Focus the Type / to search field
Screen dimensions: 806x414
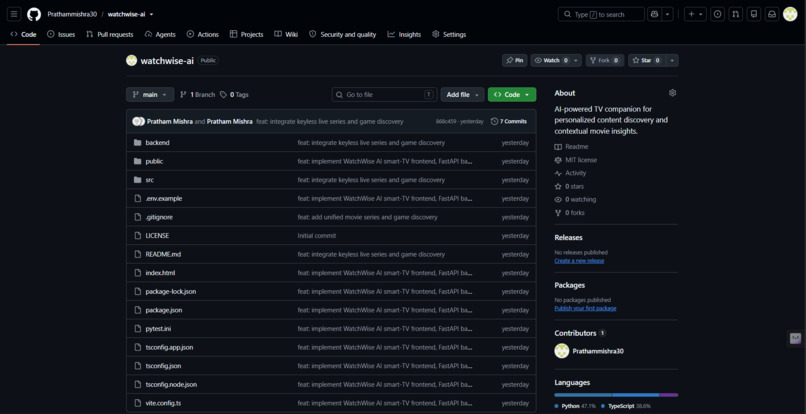(601, 14)
